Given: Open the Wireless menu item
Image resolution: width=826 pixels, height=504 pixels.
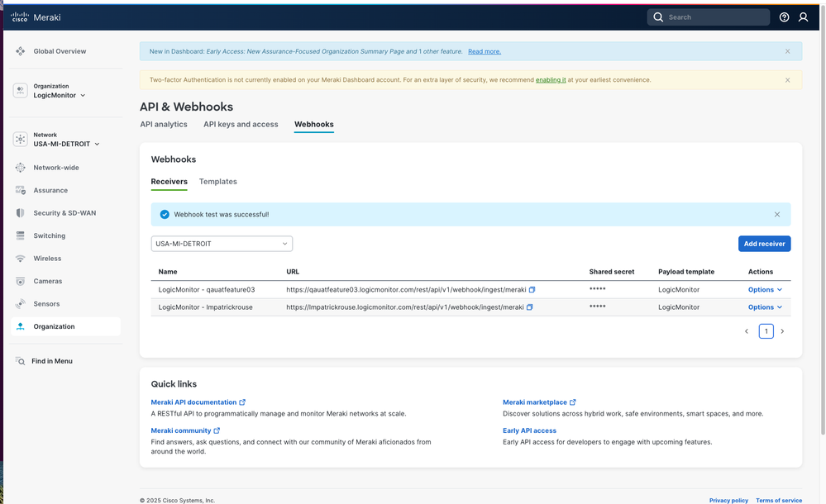Looking at the screenshot, I should 47,259.
